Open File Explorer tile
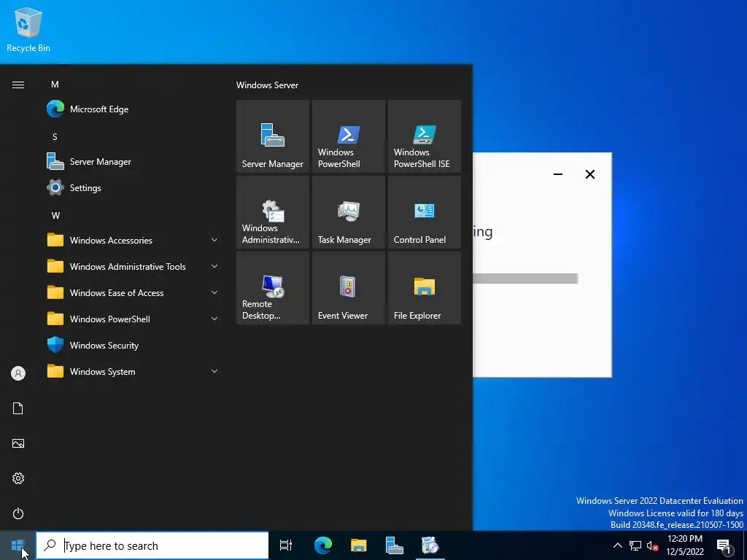 click(x=425, y=288)
